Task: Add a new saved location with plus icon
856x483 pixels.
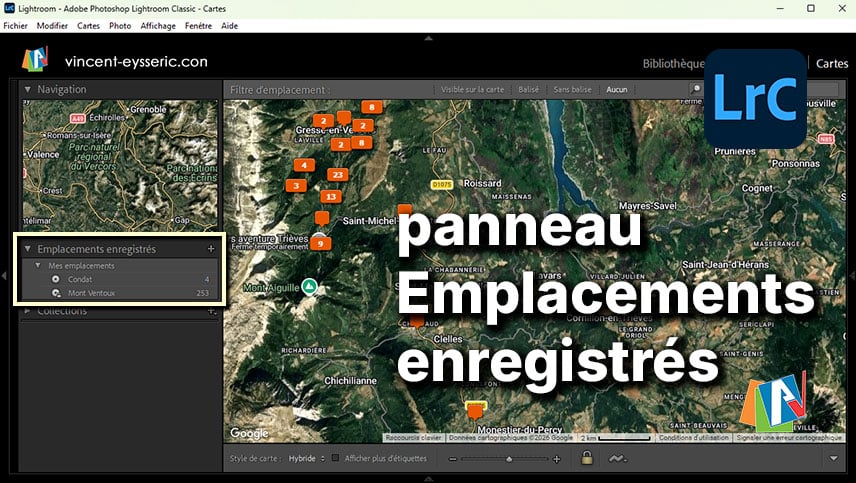Action: (210, 249)
